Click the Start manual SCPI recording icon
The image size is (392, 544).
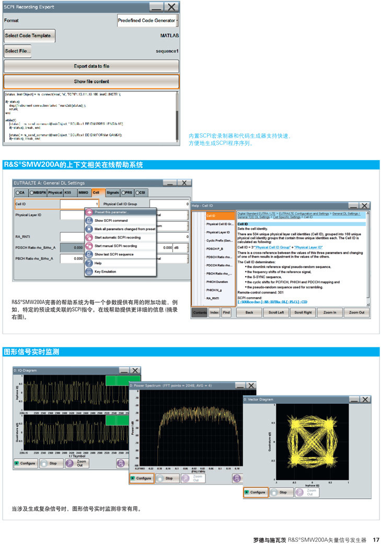pyautogui.click(x=89, y=246)
